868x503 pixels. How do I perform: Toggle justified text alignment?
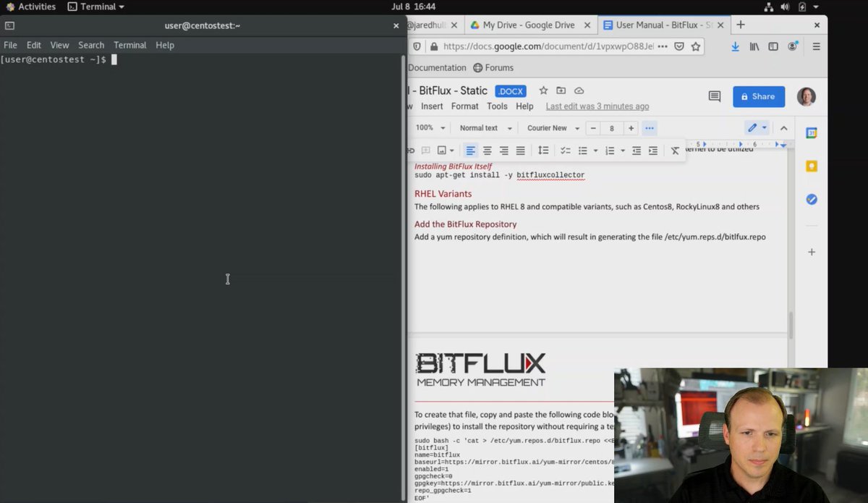[x=520, y=150]
